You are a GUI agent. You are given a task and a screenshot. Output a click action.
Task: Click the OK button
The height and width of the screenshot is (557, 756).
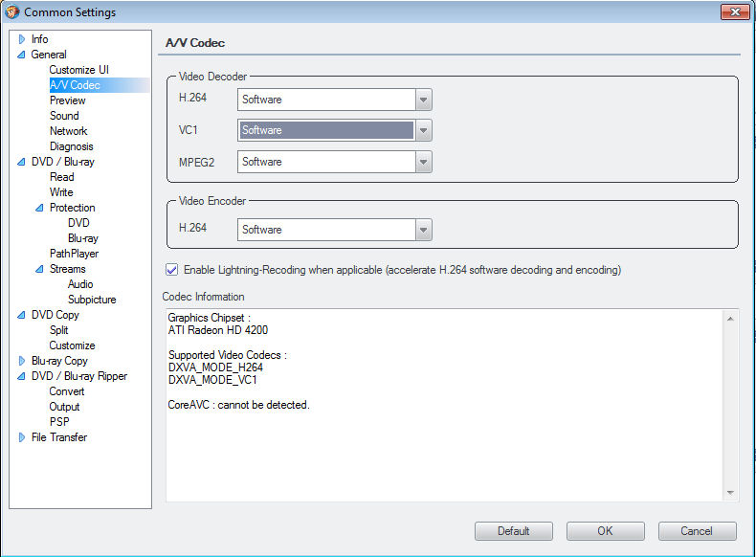pos(605,531)
